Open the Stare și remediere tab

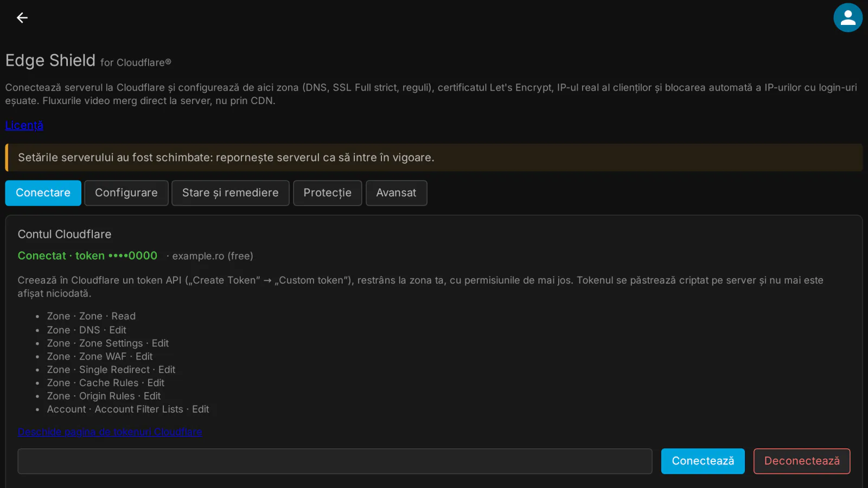pyautogui.click(x=231, y=193)
